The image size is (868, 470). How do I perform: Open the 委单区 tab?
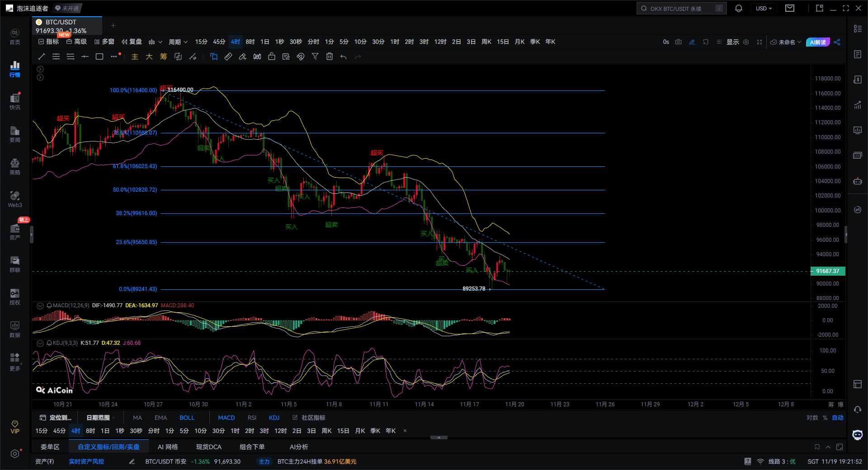(x=50, y=447)
